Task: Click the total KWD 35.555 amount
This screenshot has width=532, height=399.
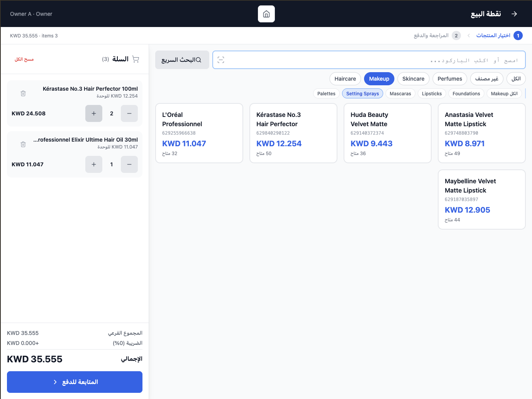Action: (x=35, y=359)
